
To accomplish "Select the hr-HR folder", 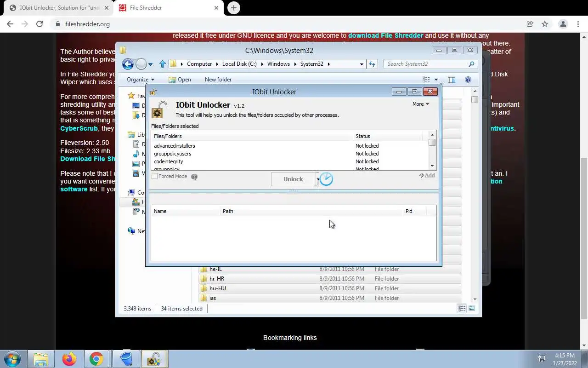I will click(x=330, y=279).
